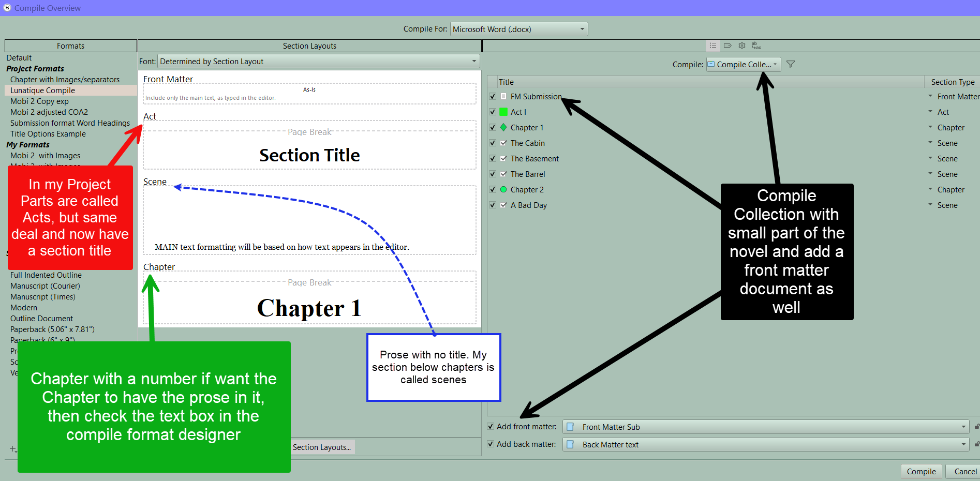Open the Compile For format dropdown

519,29
